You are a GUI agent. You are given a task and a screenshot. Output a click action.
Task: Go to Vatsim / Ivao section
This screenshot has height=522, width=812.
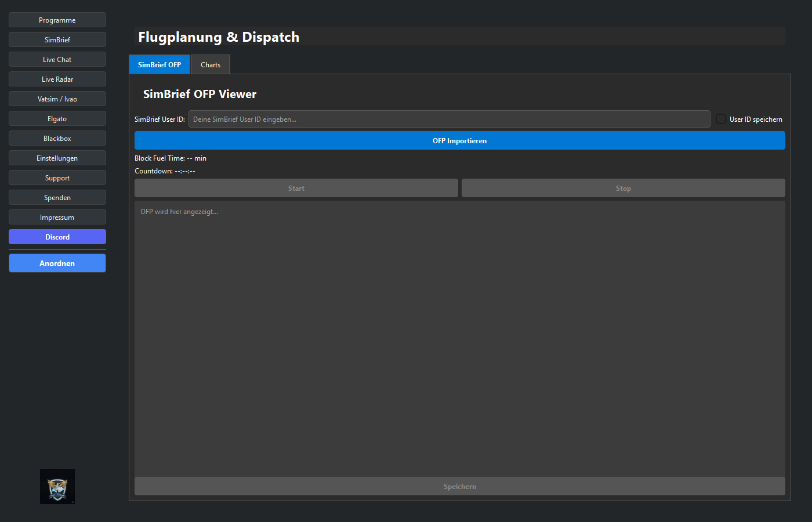tap(57, 99)
